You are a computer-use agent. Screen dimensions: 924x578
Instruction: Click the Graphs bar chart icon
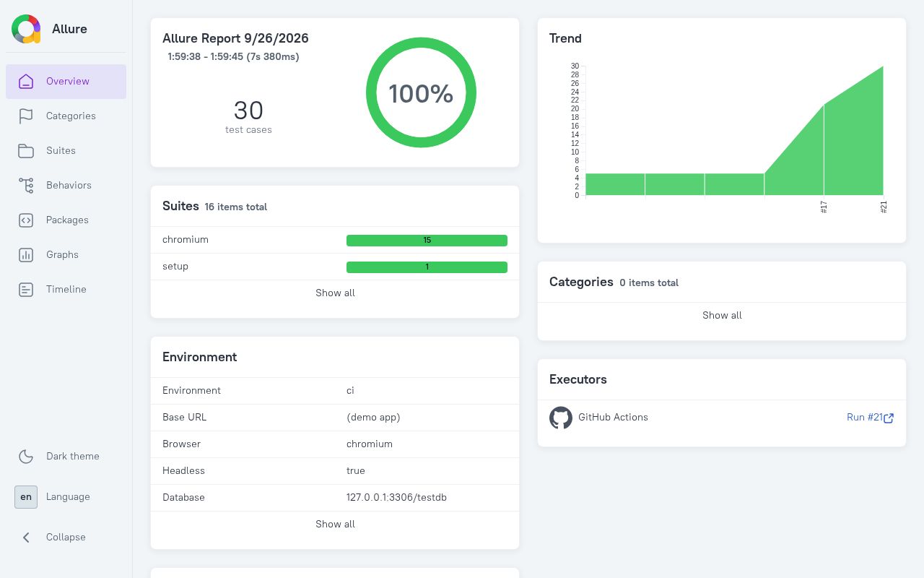tap(26, 254)
